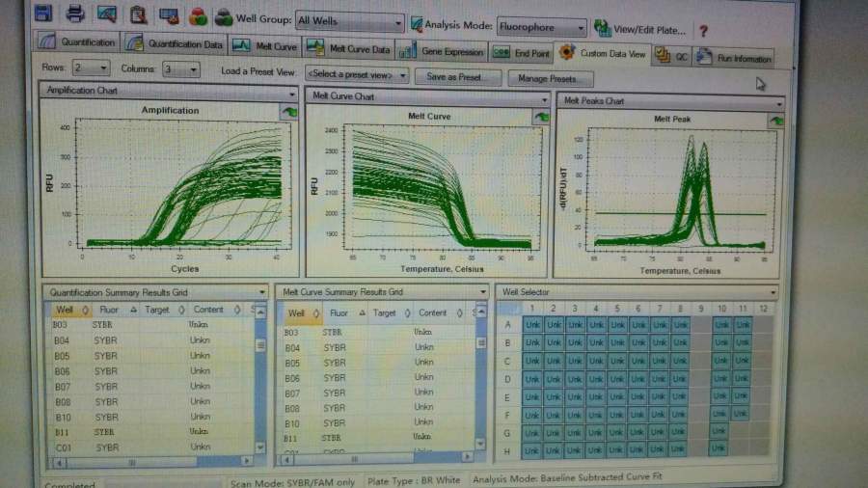The image size is (868, 488).
Task: Sort melt curve grid by Fluor header
Action: (346, 313)
